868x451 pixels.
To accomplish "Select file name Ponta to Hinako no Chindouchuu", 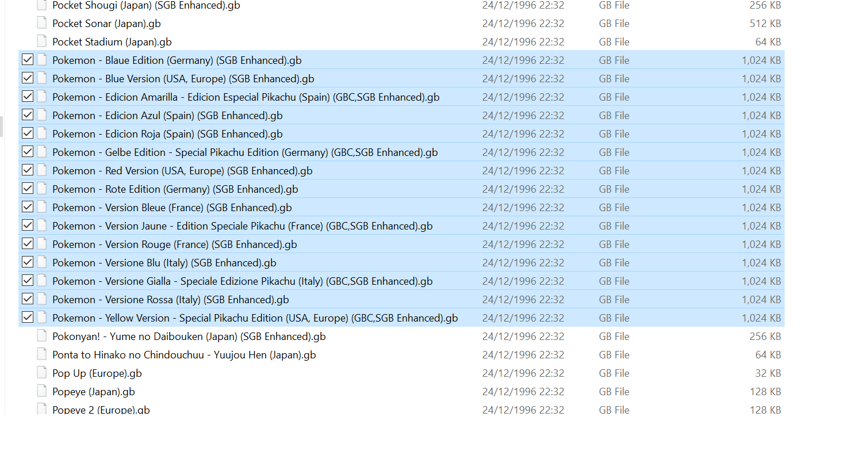I will click(x=184, y=355).
